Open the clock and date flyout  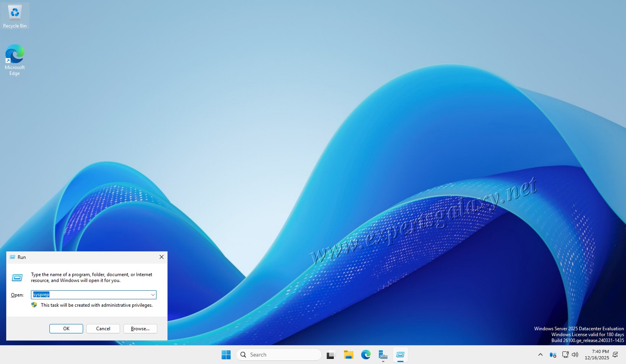(597, 355)
